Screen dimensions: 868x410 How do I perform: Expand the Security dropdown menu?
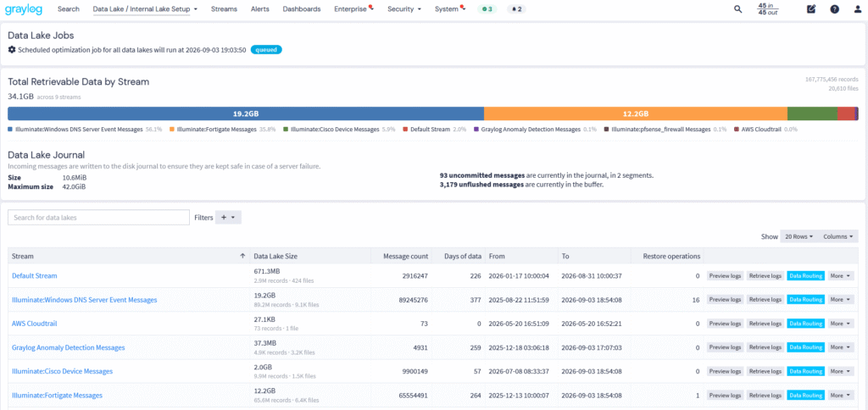pyautogui.click(x=404, y=8)
